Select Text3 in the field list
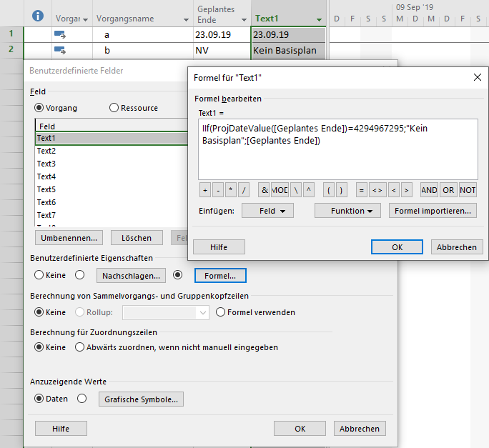The width and height of the screenshot is (489, 448). pyautogui.click(x=46, y=164)
